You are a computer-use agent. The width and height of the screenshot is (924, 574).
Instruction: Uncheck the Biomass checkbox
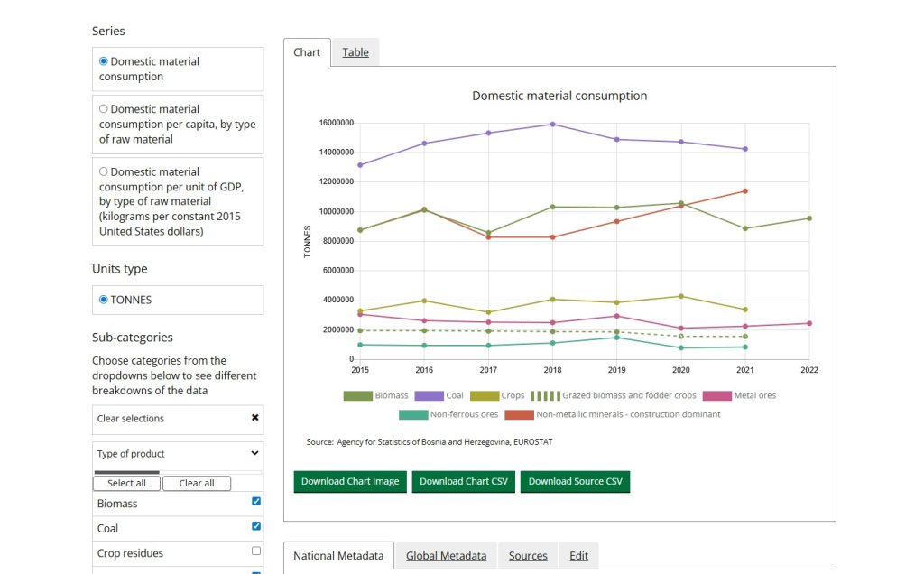(x=256, y=501)
